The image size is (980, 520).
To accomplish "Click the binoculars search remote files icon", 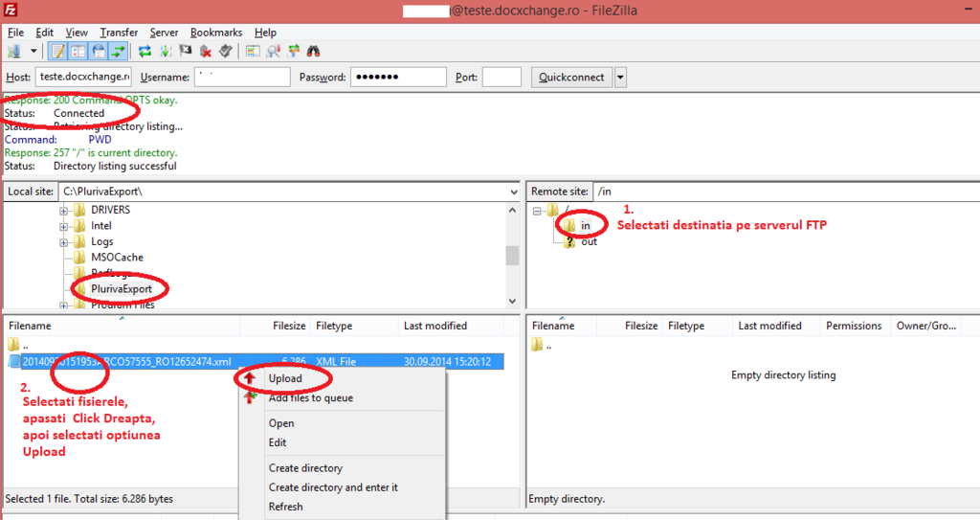I will coord(313,51).
